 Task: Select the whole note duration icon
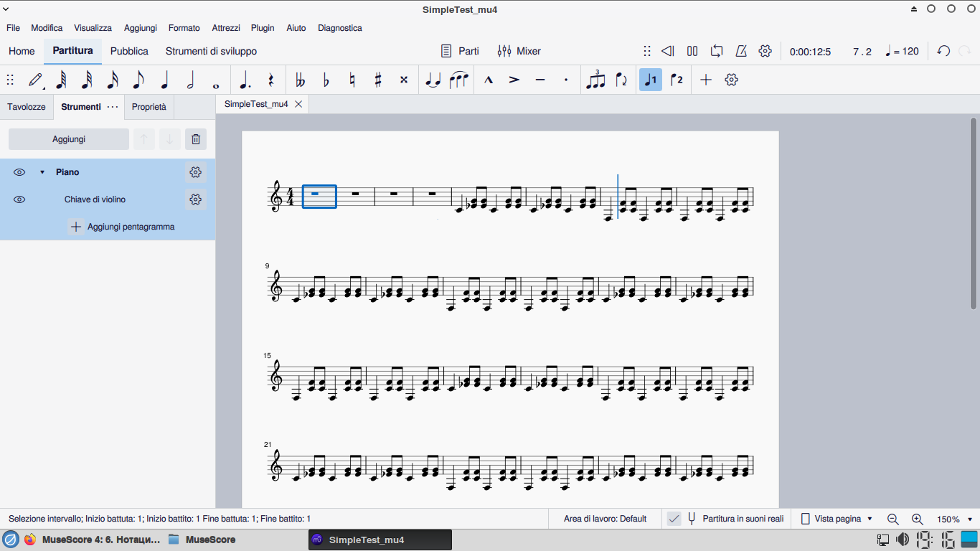216,81
